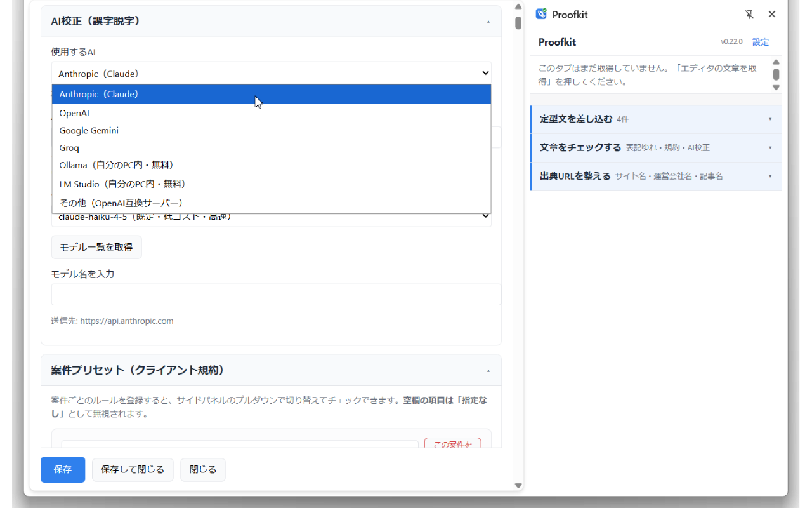Click the Proofkit logo icon
The height and width of the screenshot is (508, 812).
pos(541,14)
